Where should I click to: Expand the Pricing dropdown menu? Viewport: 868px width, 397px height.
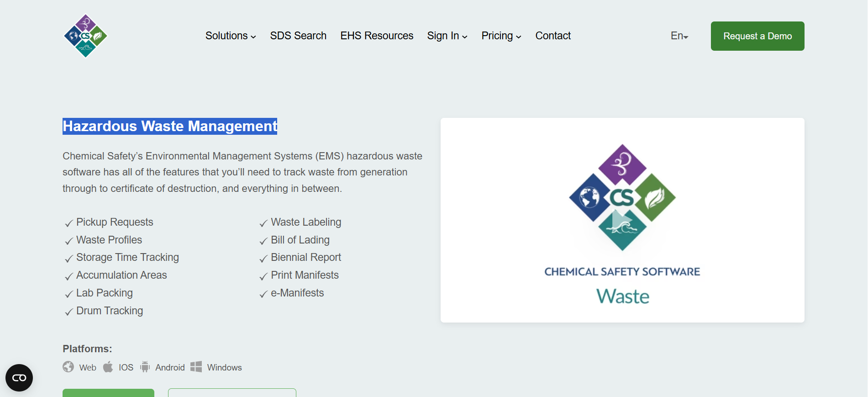point(501,36)
